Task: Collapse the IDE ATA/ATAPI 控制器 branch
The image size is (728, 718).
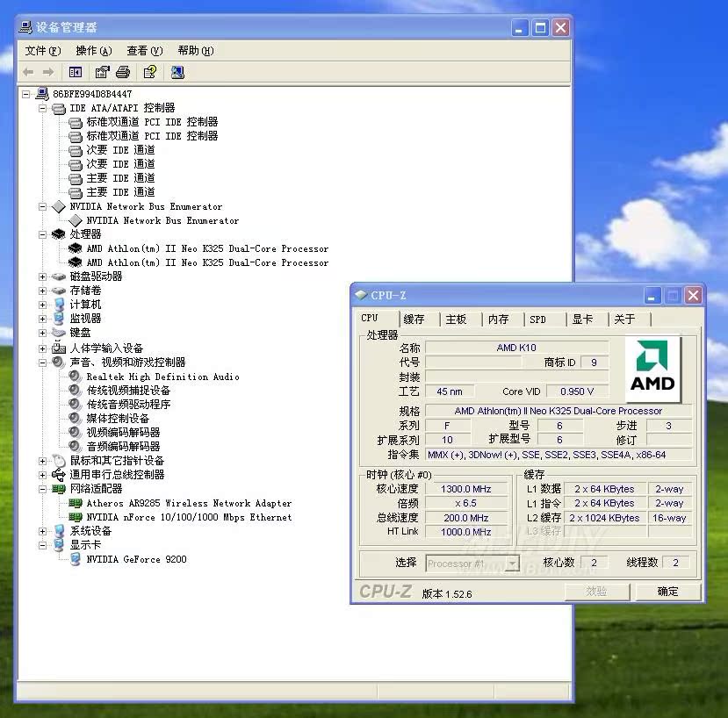Action: point(43,109)
